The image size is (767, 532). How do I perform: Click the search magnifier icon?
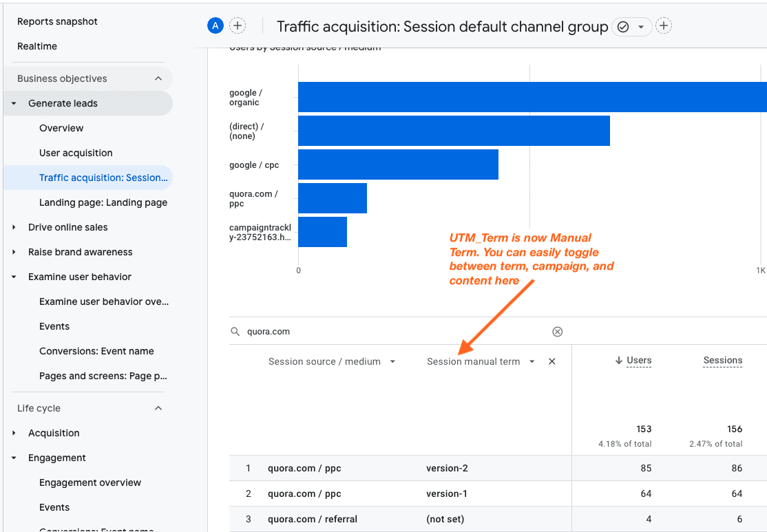(x=235, y=331)
